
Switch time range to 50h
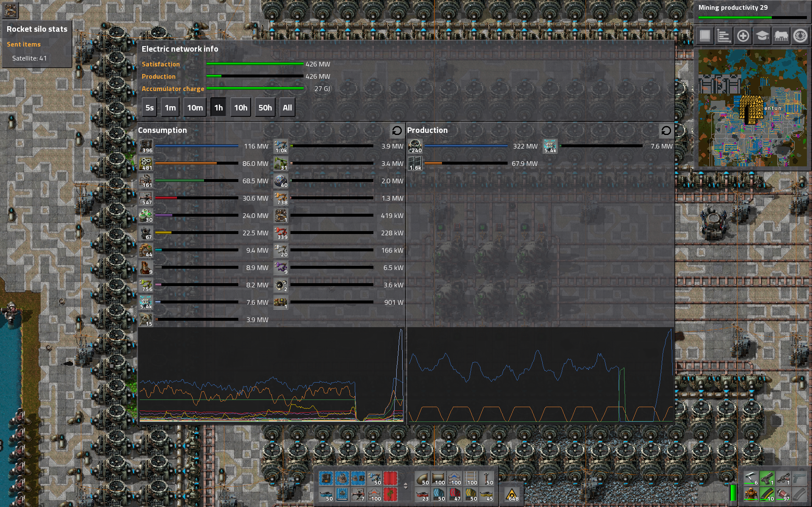(x=265, y=107)
